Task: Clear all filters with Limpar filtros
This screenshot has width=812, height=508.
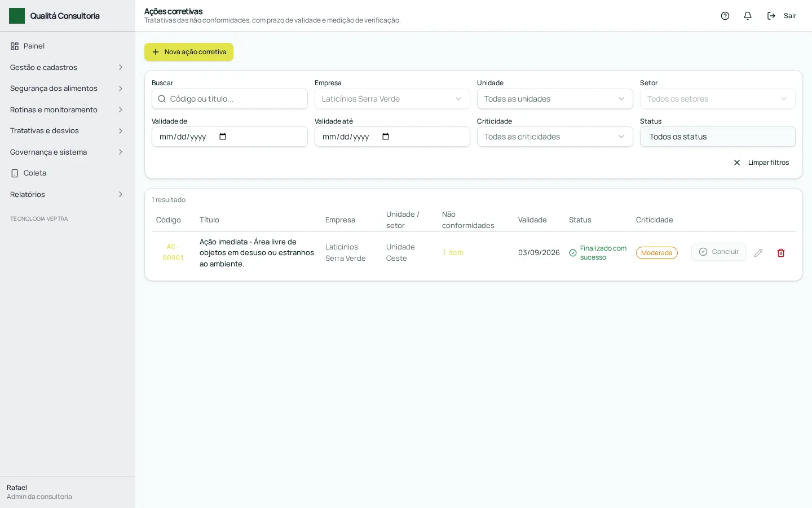Action: [761, 163]
